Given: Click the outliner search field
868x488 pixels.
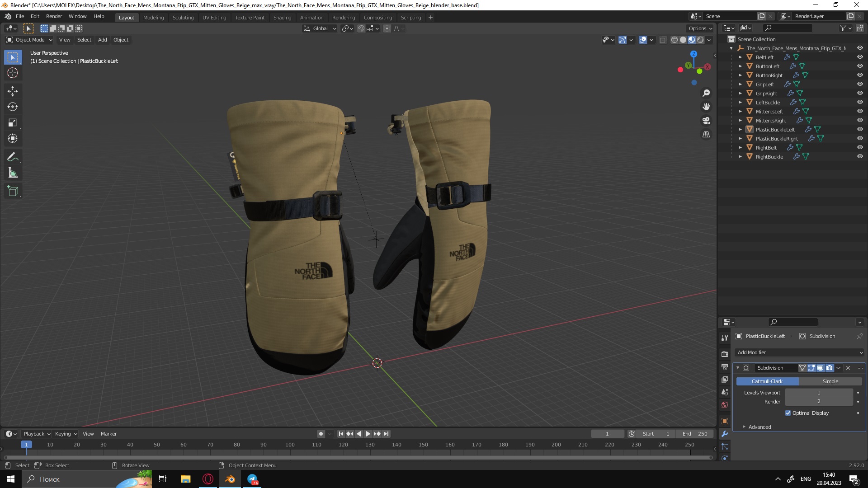Looking at the screenshot, I should (787, 28).
